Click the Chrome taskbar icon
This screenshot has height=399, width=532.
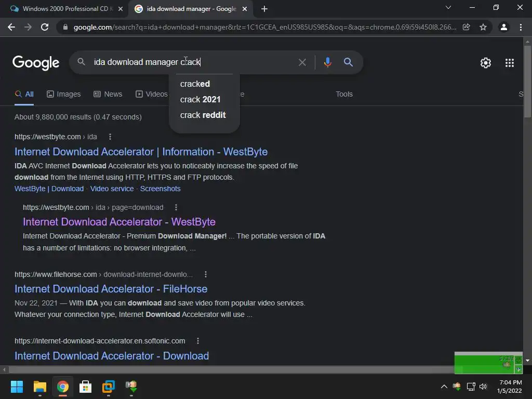[63, 387]
